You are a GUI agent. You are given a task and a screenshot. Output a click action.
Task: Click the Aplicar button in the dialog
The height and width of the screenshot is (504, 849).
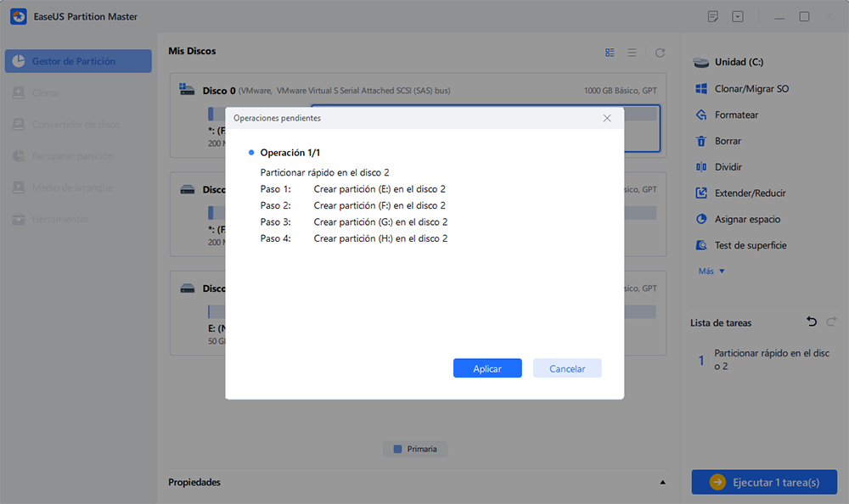[x=487, y=368]
